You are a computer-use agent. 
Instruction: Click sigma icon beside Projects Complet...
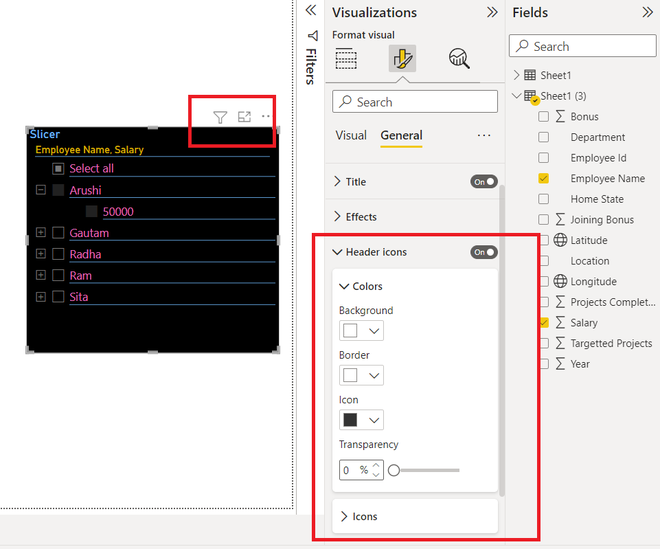tap(560, 302)
